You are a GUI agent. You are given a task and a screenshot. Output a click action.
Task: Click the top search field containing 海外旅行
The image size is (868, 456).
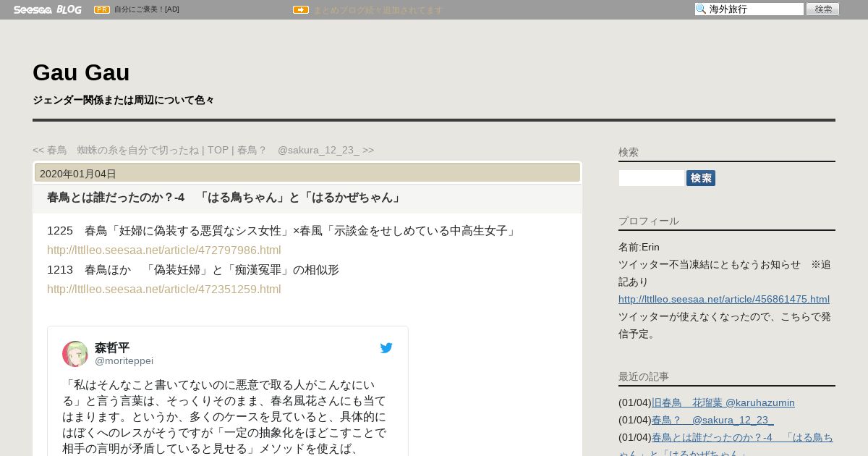(749, 9)
